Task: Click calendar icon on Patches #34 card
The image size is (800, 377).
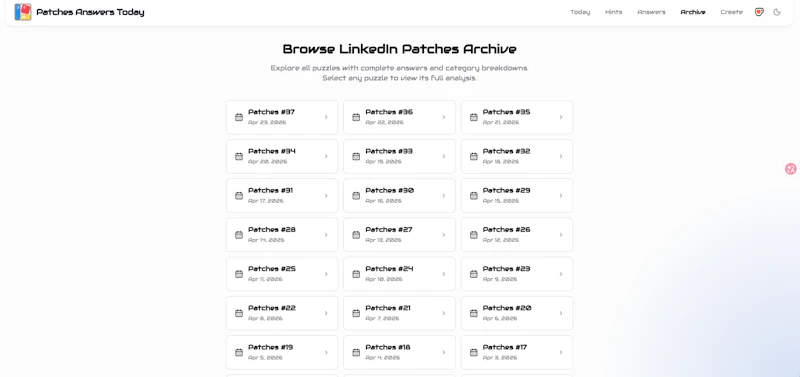Action: click(239, 157)
